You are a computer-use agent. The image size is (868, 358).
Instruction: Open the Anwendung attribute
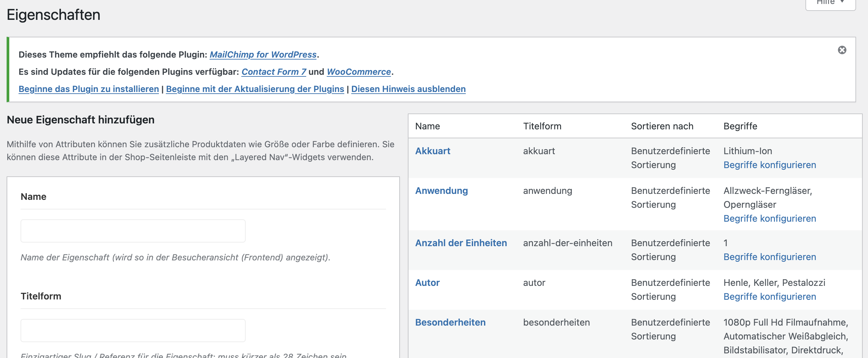tap(441, 191)
